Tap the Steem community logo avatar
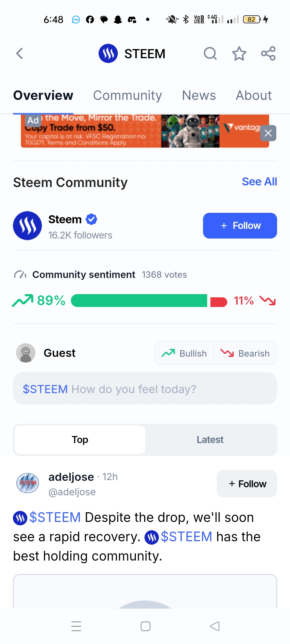 (27, 226)
